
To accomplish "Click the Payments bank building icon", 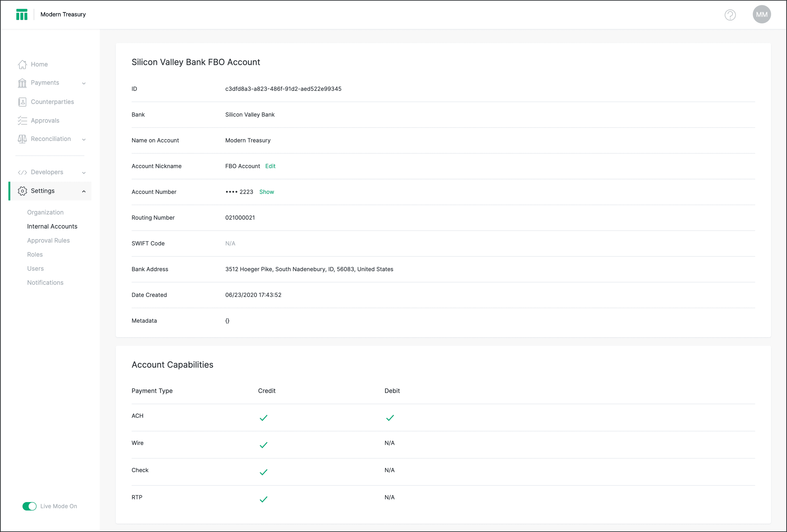I will pyautogui.click(x=22, y=83).
